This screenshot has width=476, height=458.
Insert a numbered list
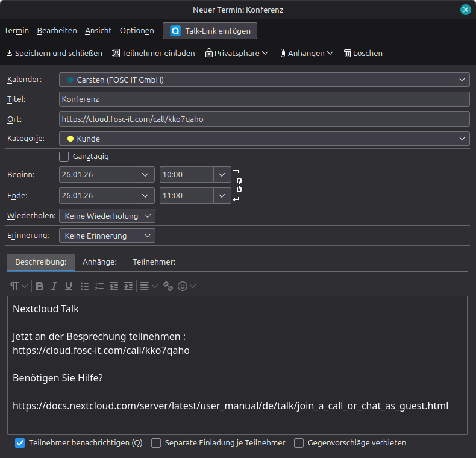(x=99, y=286)
